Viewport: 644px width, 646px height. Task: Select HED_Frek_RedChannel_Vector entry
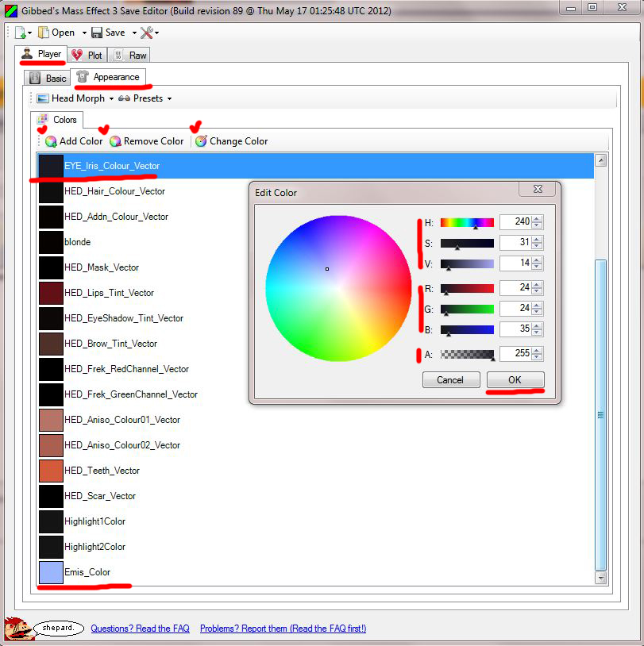(x=126, y=369)
